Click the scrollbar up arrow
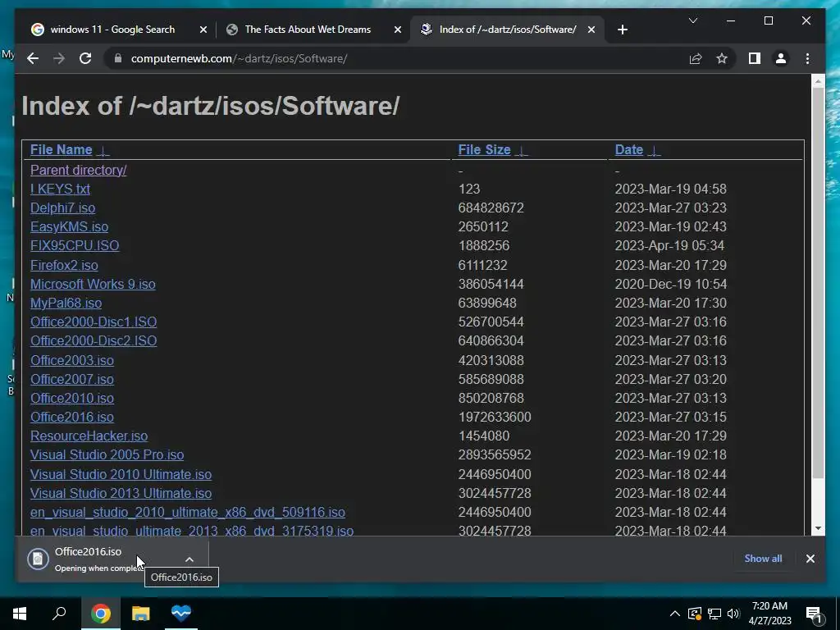 click(x=818, y=81)
